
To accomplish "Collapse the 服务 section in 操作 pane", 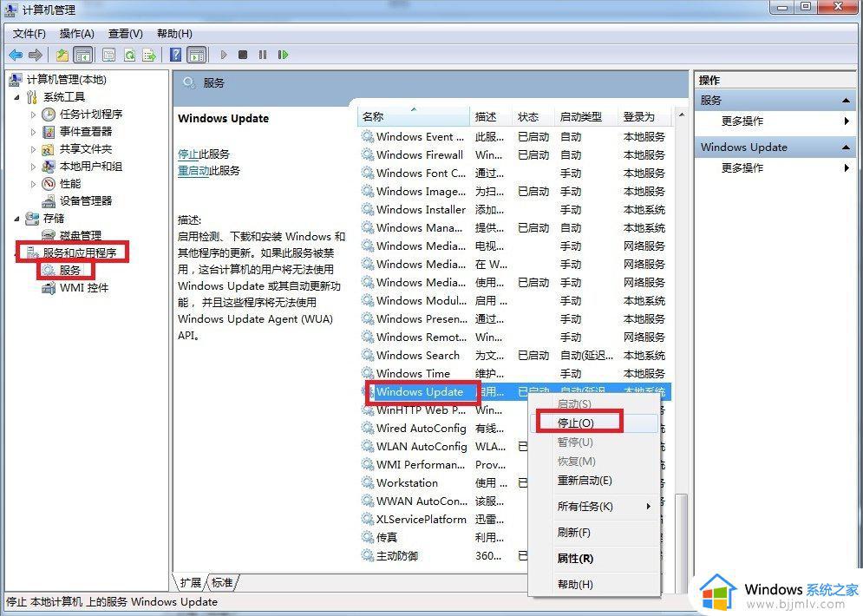I will pos(846,100).
